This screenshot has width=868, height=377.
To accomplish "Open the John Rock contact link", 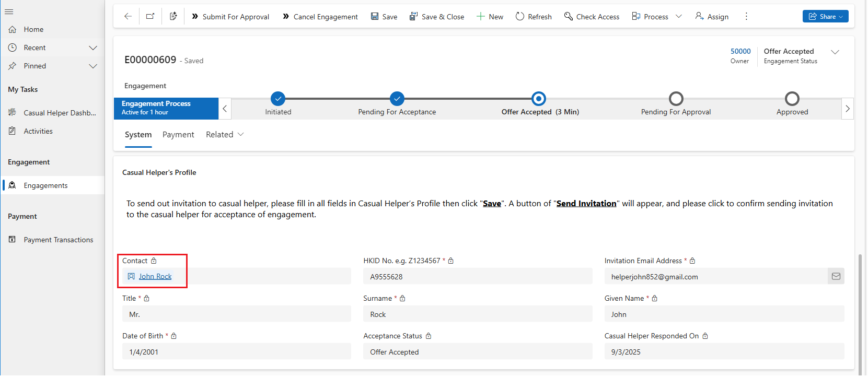I will [155, 276].
